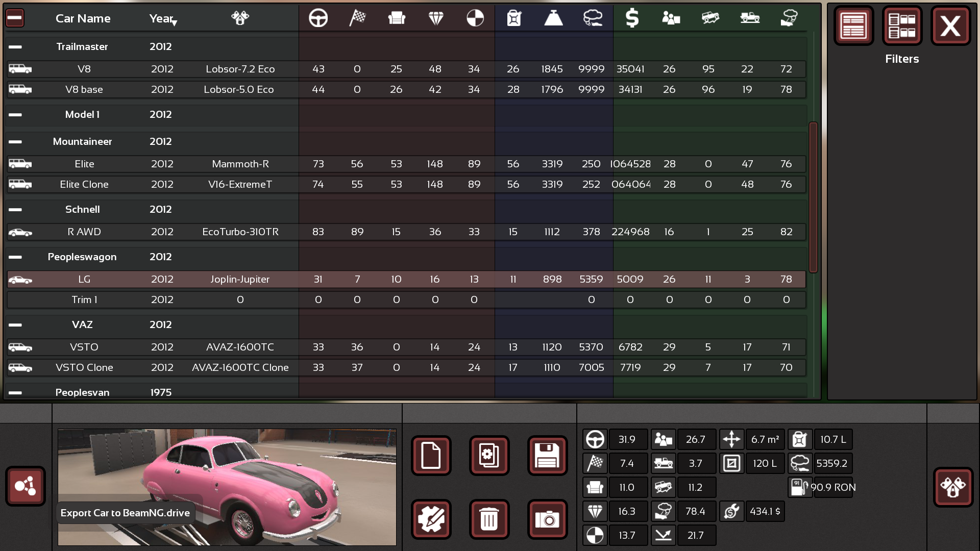Click the trash can delete icon
The height and width of the screenshot is (551, 980).
click(489, 519)
